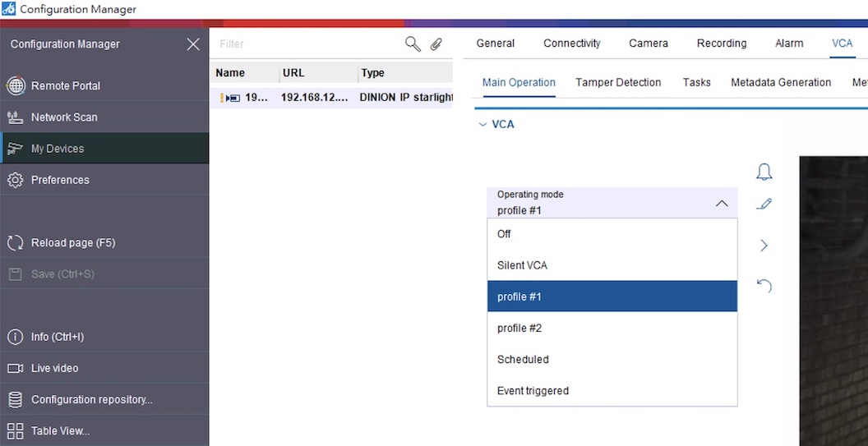Click the camera video preview image
Screen dimensions: 868x446
tap(833, 301)
